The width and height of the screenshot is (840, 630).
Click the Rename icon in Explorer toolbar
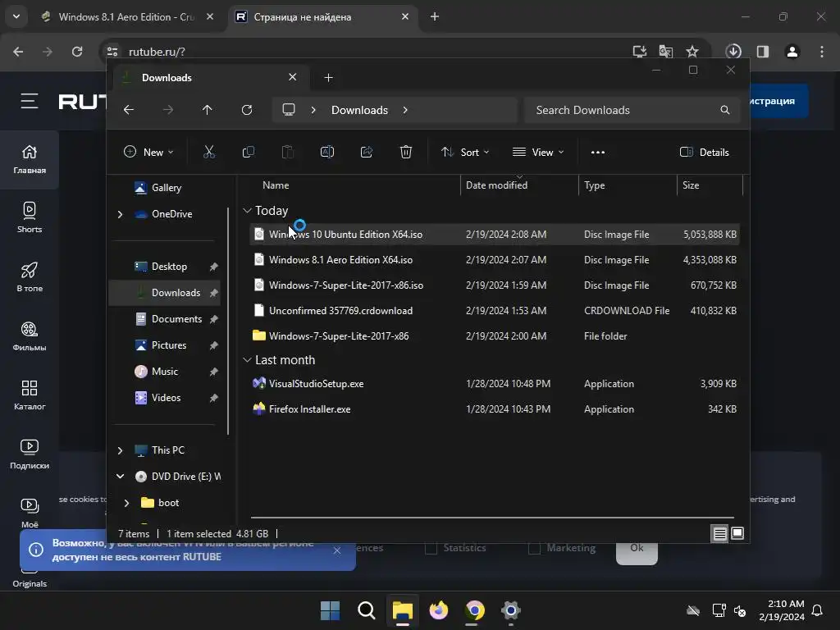tap(326, 152)
